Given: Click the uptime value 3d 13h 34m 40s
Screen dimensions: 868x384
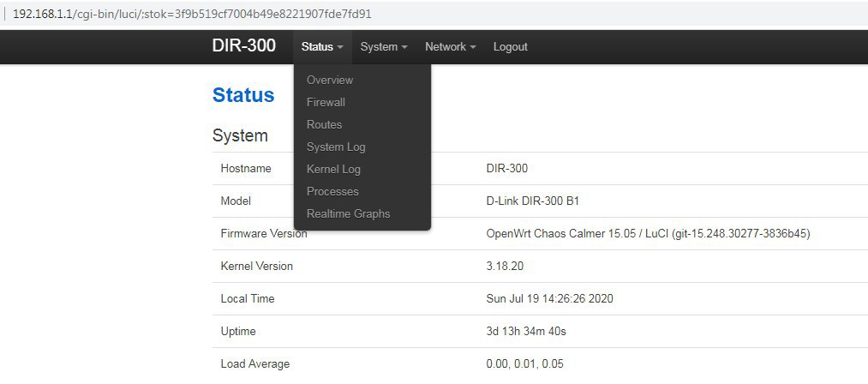Looking at the screenshot, I should point(526,332).
